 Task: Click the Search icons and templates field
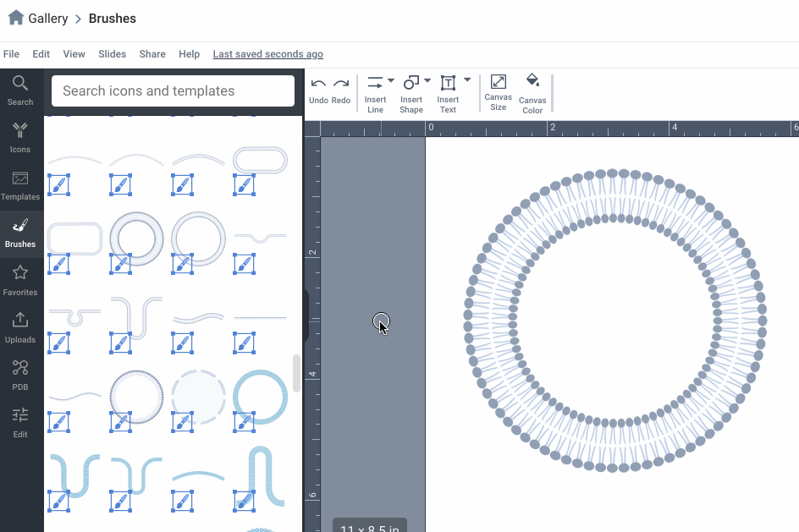coord(173,90)
